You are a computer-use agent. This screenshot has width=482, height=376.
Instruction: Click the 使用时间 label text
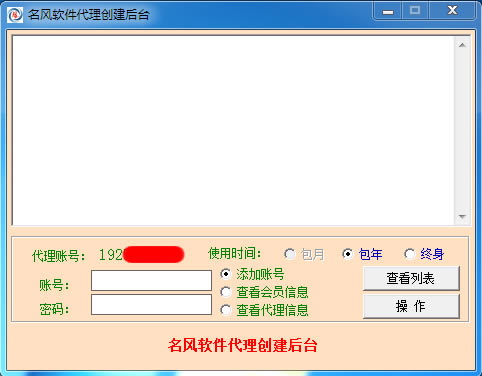[234, 254]
